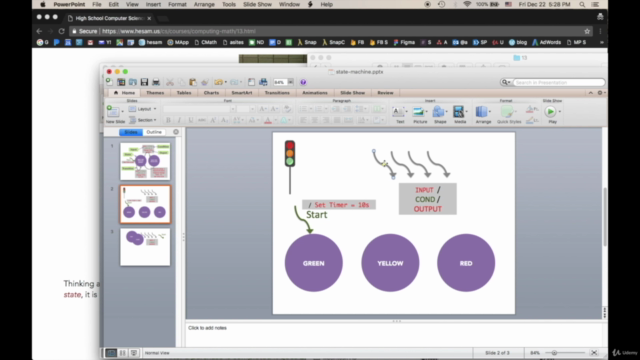This screenshot has height=360, width=640.
Task: Toggle Underline formatting
Action: click(x=191, y=120)
